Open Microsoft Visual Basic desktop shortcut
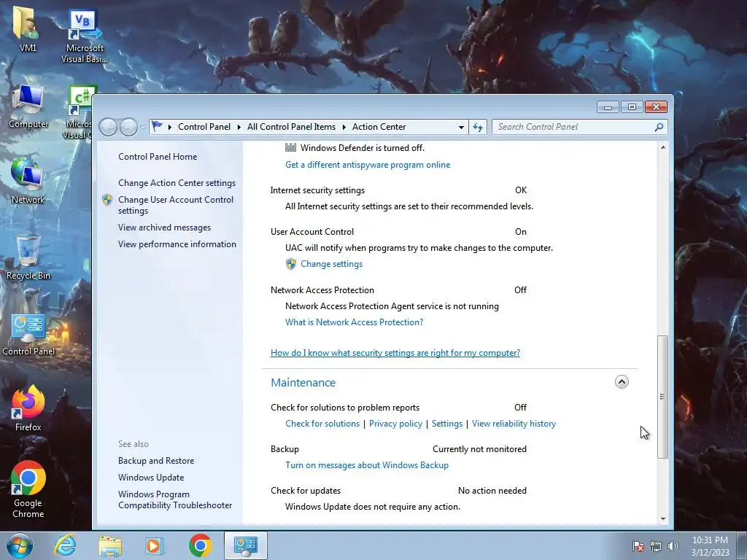The image size is (747, 560). (85, 37)
